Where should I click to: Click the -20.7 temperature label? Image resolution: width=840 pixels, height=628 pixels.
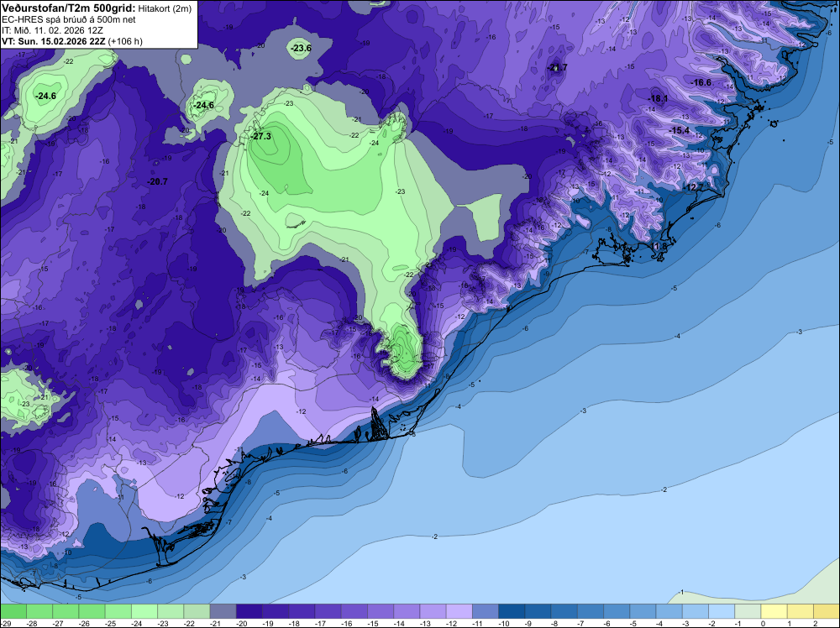pos(158,182)
